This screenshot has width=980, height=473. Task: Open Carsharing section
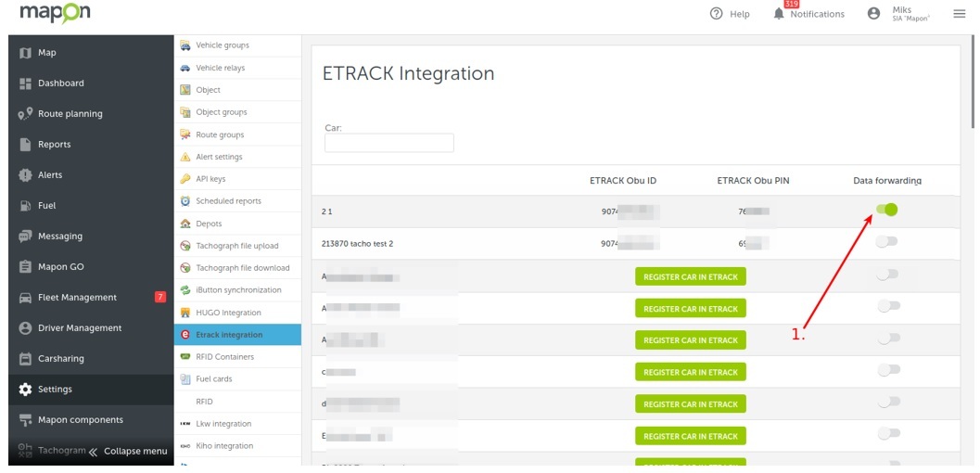pyautogui.click(x=91, y=359)
